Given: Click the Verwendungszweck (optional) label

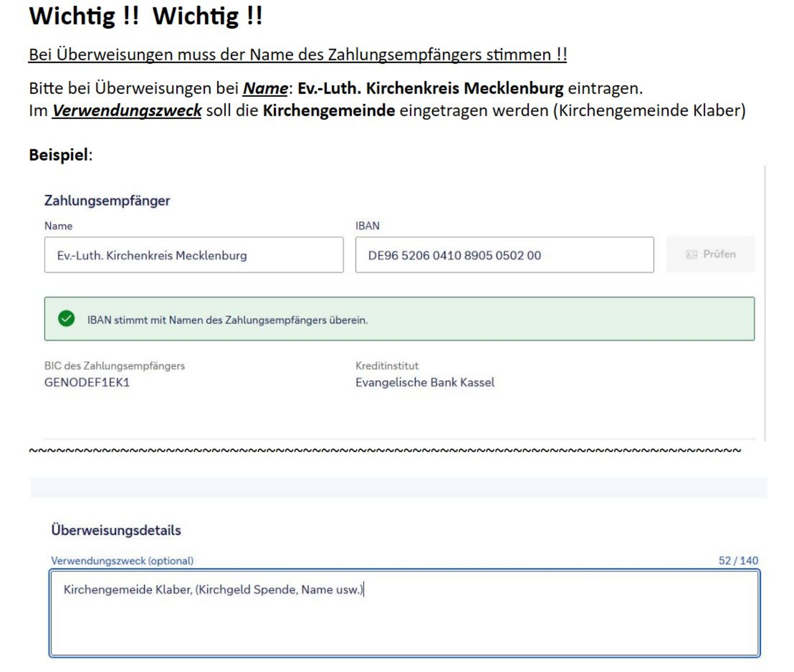Looking at the screenshot, I should 122,560.
